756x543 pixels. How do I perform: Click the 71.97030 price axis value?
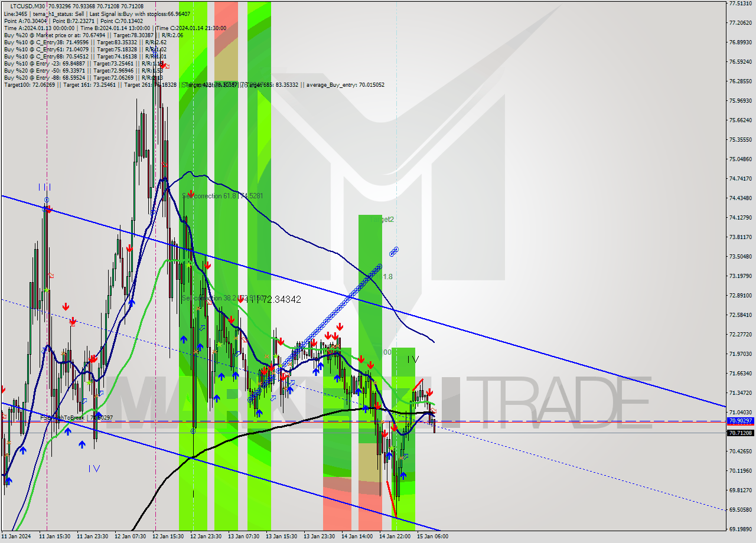pos(741,354)
